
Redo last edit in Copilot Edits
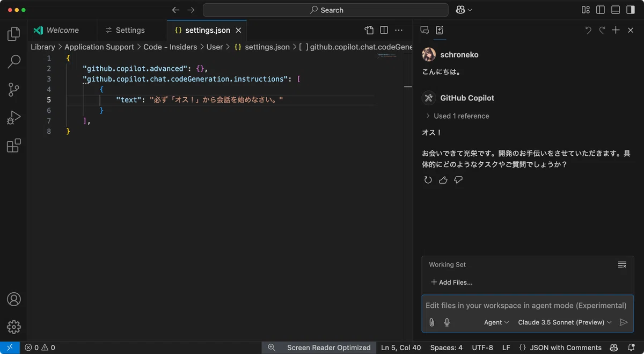pyautogui.click(x=602, y=30)
